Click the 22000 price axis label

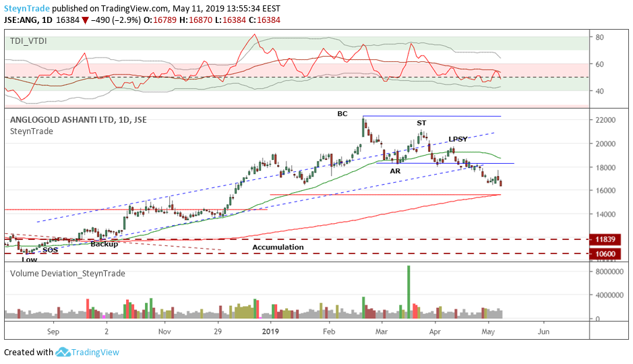point(605,120)
